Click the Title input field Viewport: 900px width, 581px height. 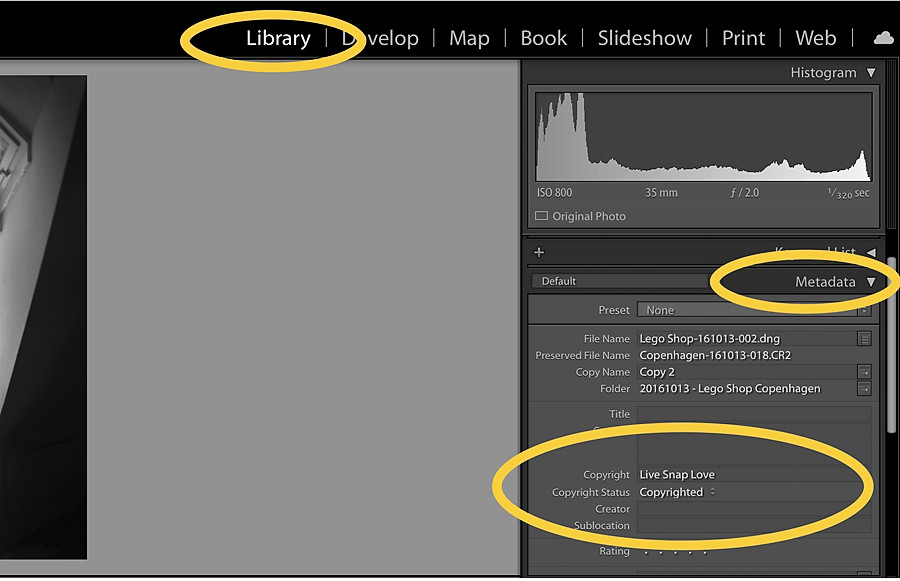tap(753, 414)
